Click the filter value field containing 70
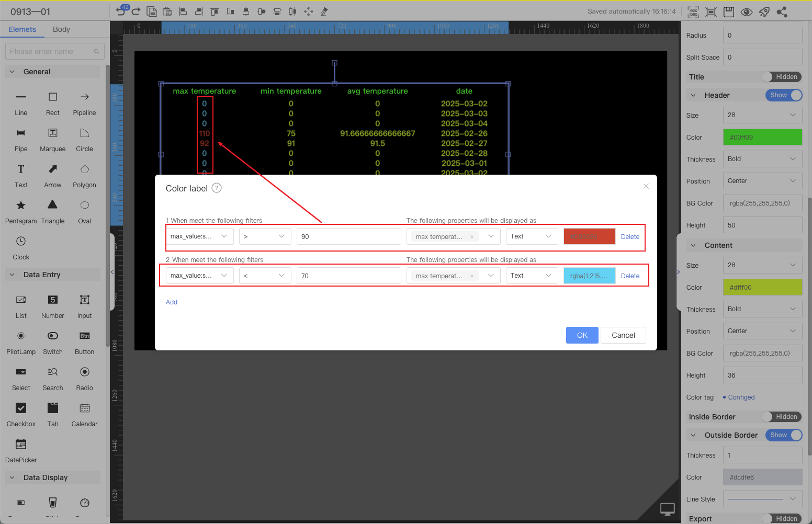This screenshot has height=524, width=812. tap(348, 276)
